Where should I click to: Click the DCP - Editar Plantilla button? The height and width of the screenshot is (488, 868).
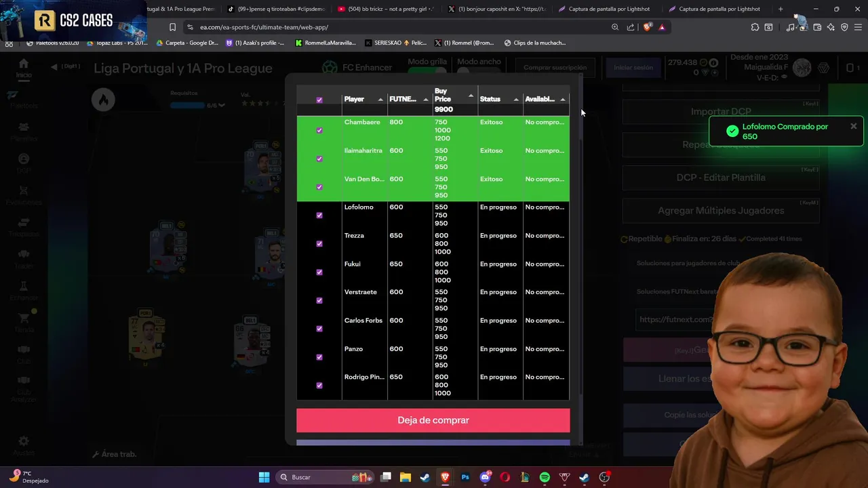(x=720, y=178)
